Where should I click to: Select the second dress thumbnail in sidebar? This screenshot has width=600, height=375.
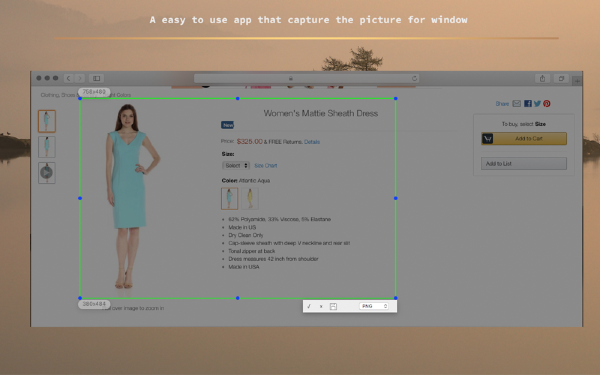pos(47,147)
